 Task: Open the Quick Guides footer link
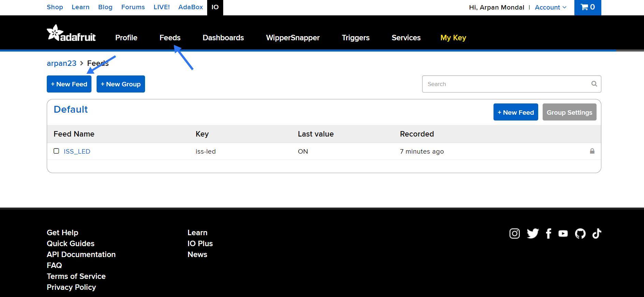tap(71, 243)
